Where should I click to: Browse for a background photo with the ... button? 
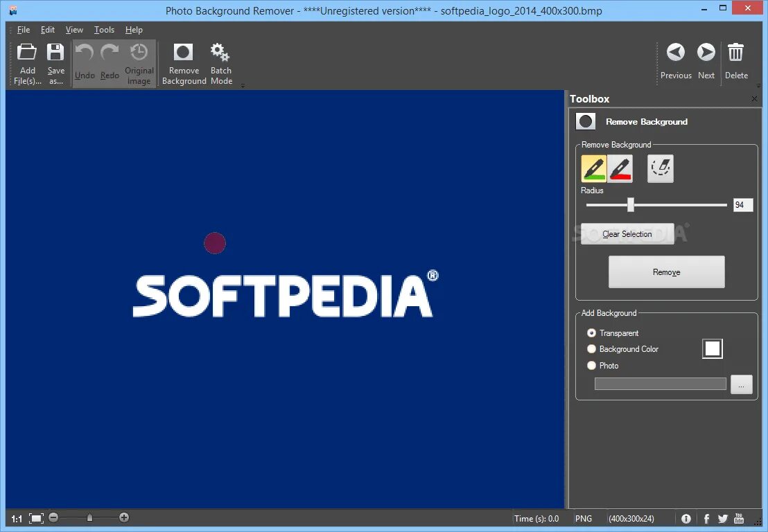click(x=741, y=384)
